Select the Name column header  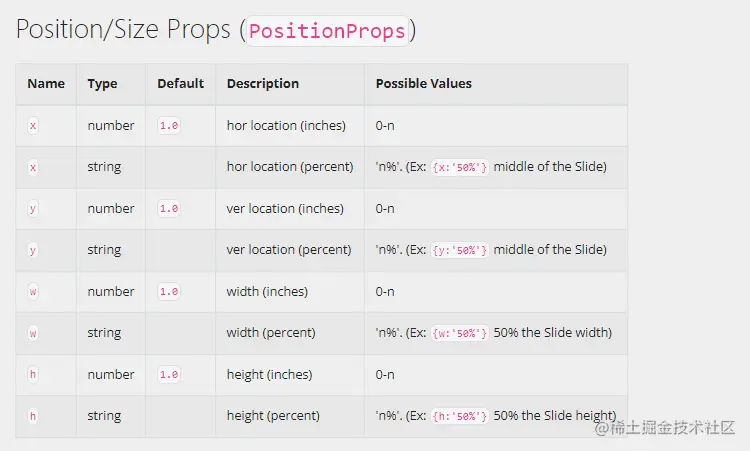(46, 83)
